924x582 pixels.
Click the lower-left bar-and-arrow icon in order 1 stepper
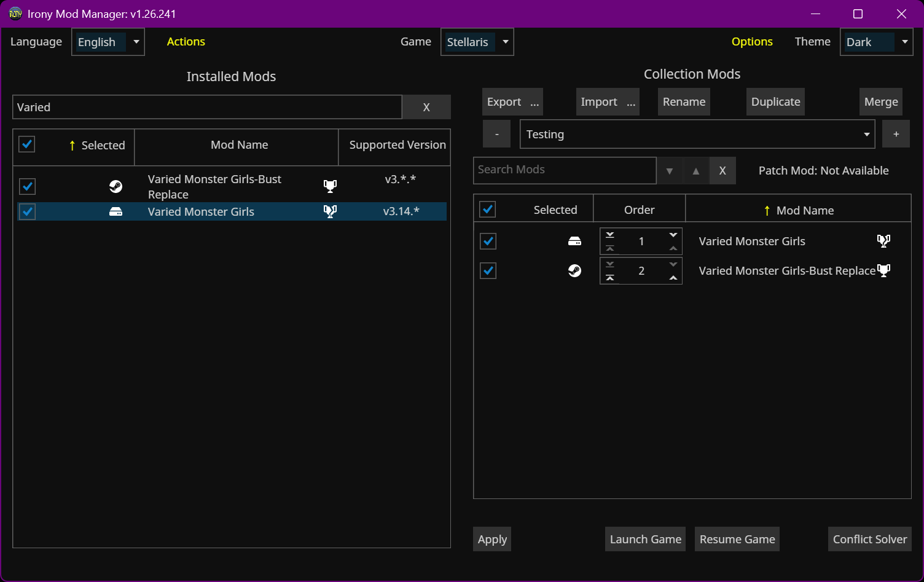click(x=610, y=248)
